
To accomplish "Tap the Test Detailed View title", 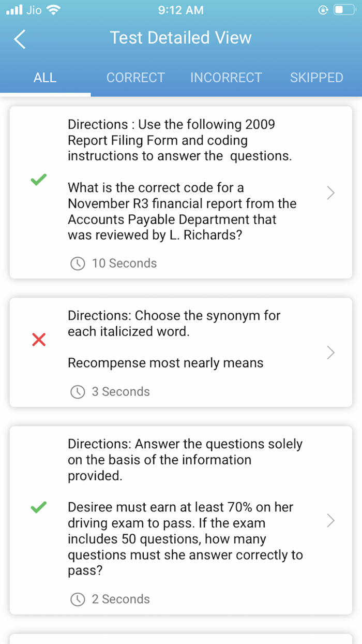I will 180,38.
